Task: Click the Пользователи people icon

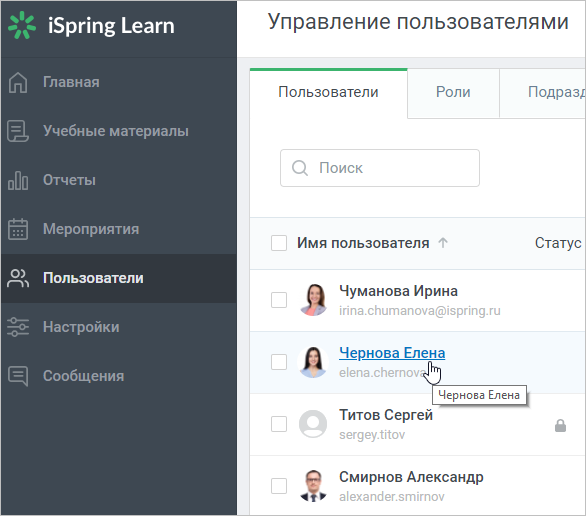Action: tap(18, 278)
